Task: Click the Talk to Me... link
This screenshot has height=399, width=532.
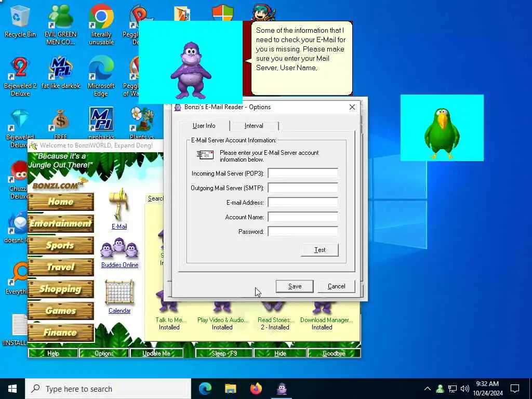Action: (170, 320)
